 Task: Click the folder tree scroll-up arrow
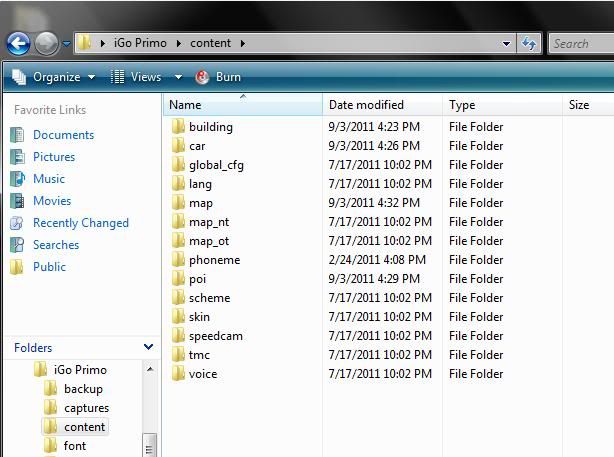pyautogui.click(x=150, y=369)
